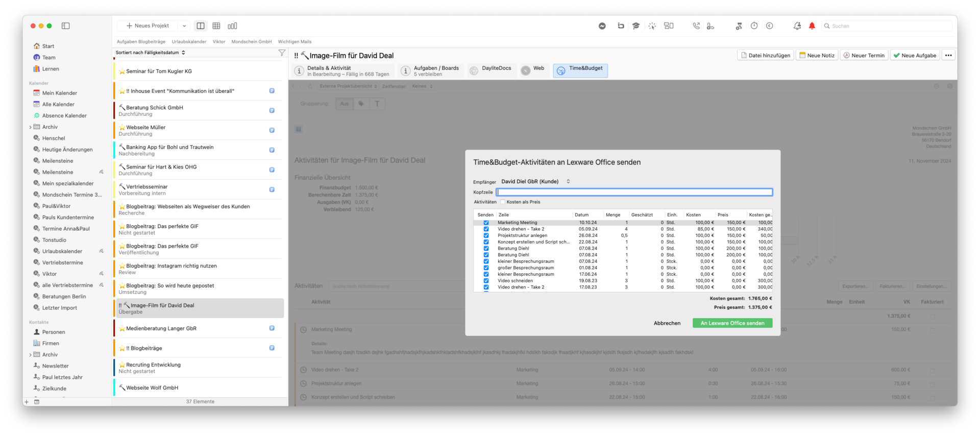This screenshot has width=980, height=436.
Task: Click 'An Lexware Office senden' button
Action: click(x=732, y=323)
